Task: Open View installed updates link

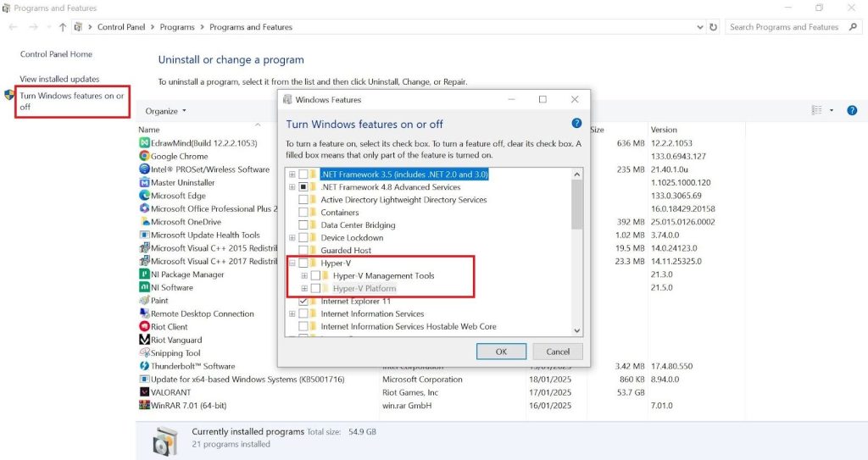Action: 60,79
